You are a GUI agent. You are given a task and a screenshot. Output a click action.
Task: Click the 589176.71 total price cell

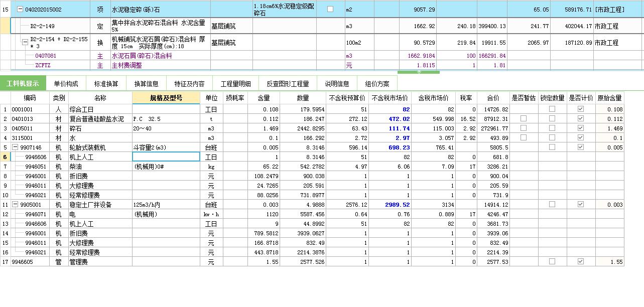pos(571,10)
